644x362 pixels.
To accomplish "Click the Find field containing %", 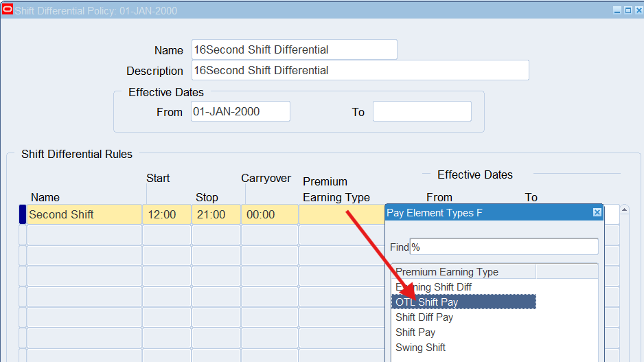I will 503,247.
